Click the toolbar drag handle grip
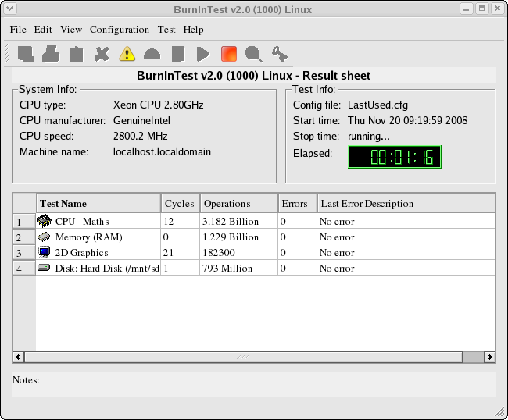 7,53
